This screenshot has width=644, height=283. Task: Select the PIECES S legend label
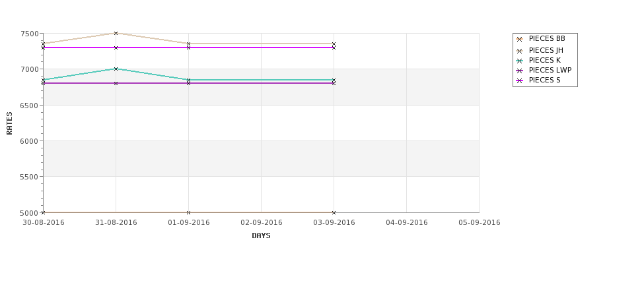[x=544, y=80]
